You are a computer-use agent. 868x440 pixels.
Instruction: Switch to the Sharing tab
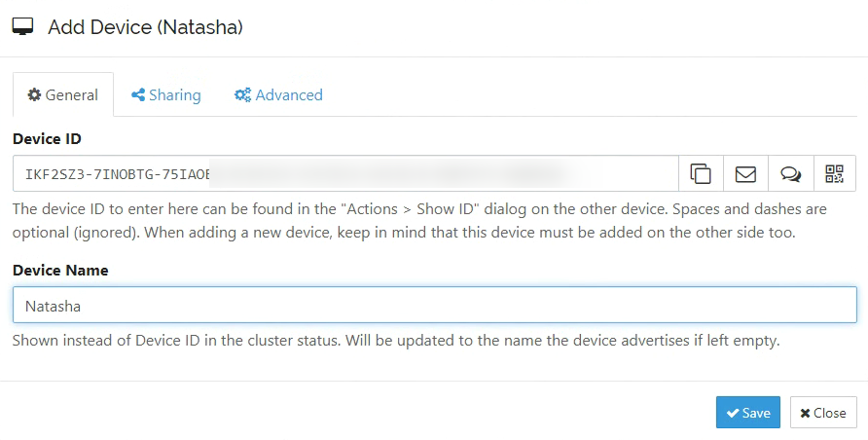pyautogui.click(x=166, y=94)
